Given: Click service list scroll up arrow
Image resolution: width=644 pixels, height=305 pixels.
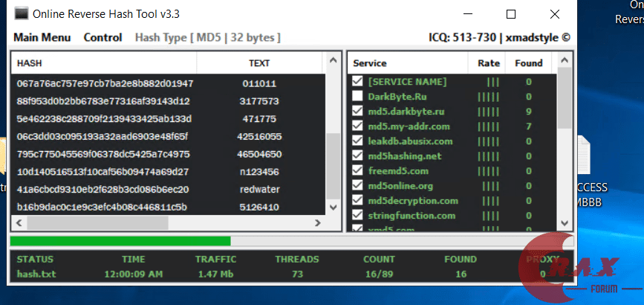Looking at the screenshot, I should (565, 60).
